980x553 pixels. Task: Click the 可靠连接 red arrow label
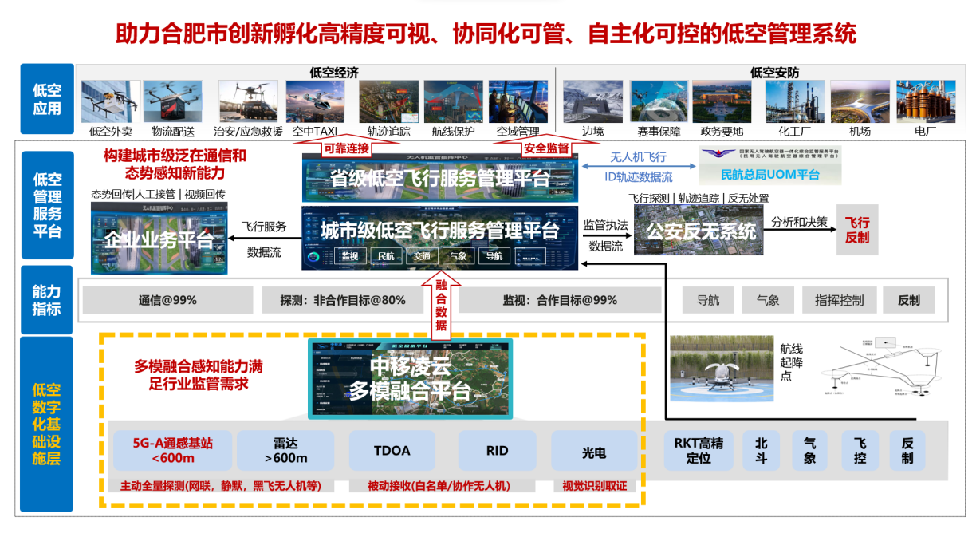[346, 148]
